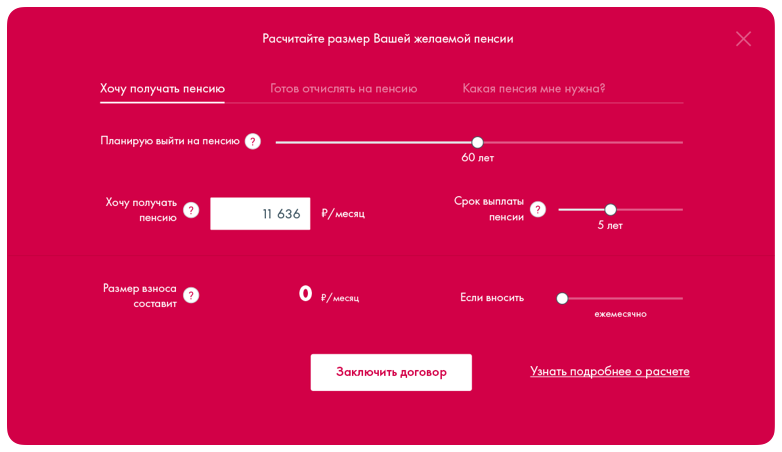The image size is (782, 452).
Task: Show help tooltip for 'Хочу получать пенсию' field
Action: [x=191, y=211]
